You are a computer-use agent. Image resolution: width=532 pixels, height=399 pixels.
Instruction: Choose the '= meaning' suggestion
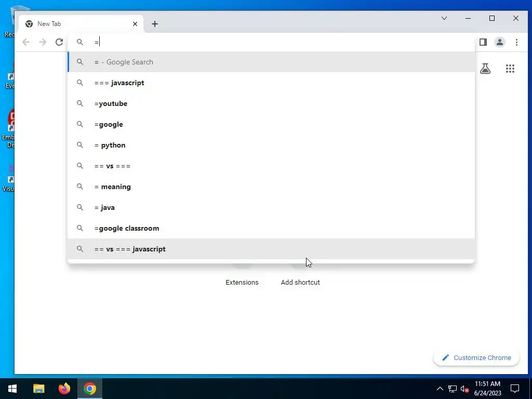coord(271,187)
